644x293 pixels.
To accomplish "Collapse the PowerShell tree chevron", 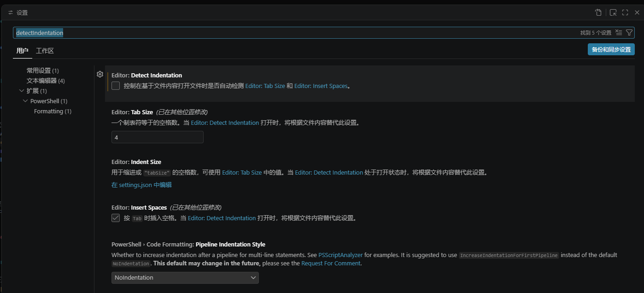I will [x=25, y=101].
